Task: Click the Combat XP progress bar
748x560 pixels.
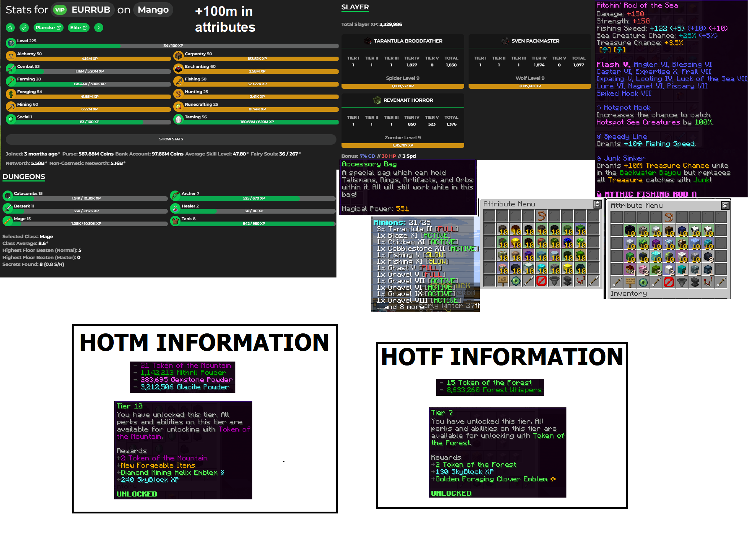Action: pos(89,71)
